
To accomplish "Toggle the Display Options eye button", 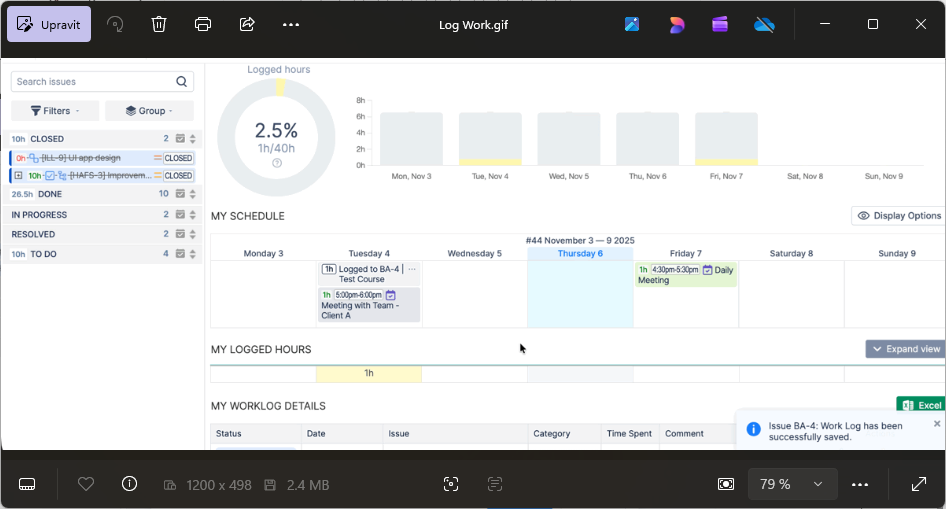I will [x=898, y=216].
